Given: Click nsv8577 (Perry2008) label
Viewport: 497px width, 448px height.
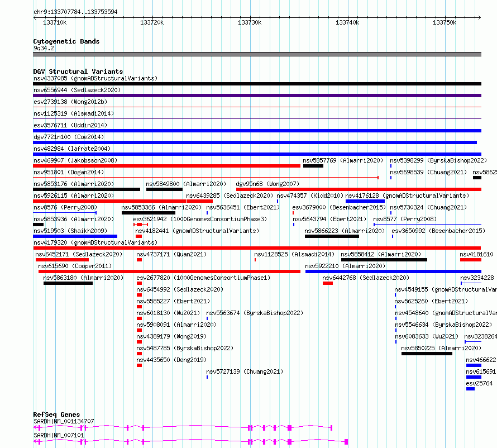Looking at the screenshot, I should tap(405, 219).
